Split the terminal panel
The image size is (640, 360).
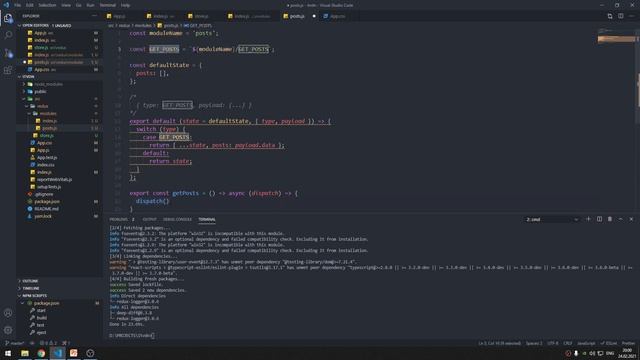(599, 219)
